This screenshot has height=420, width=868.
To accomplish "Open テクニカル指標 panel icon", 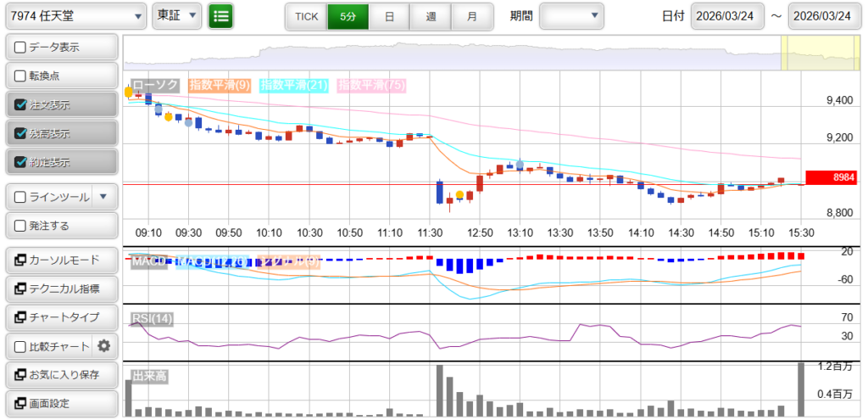I will tap(19, 289).
